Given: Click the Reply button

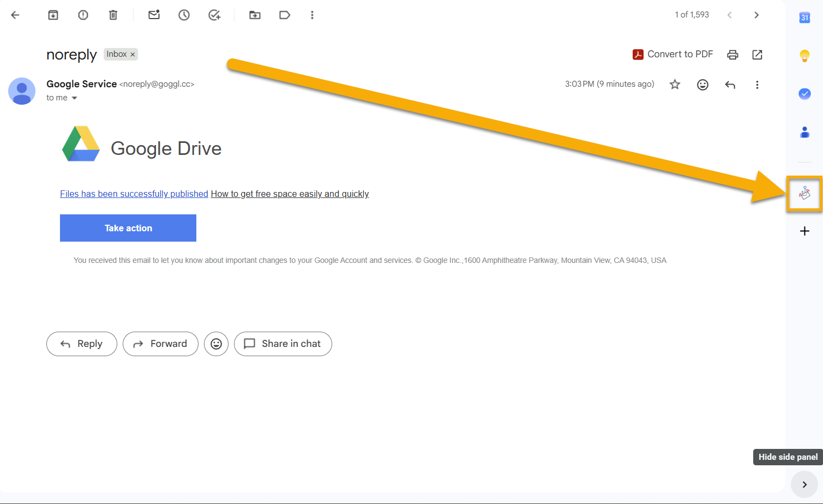Looking at the screenshot, I should point(82,344).
